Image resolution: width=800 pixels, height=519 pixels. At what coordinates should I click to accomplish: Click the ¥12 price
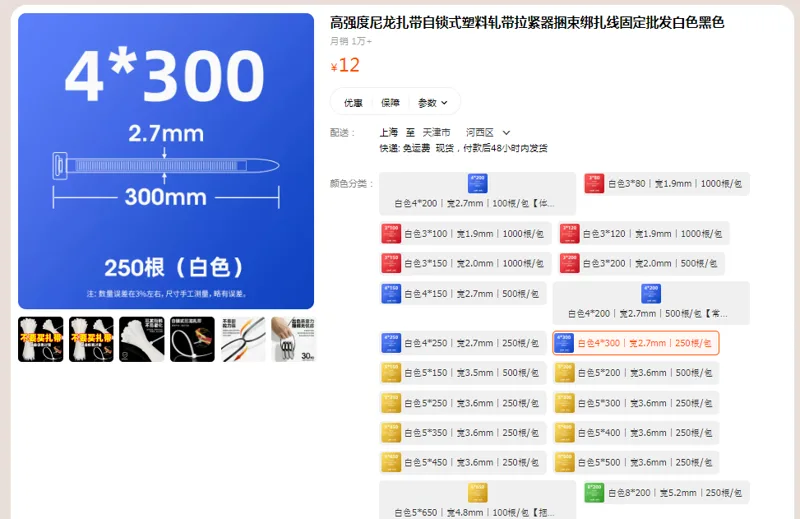pyautogui.click(x=345, y=65)
